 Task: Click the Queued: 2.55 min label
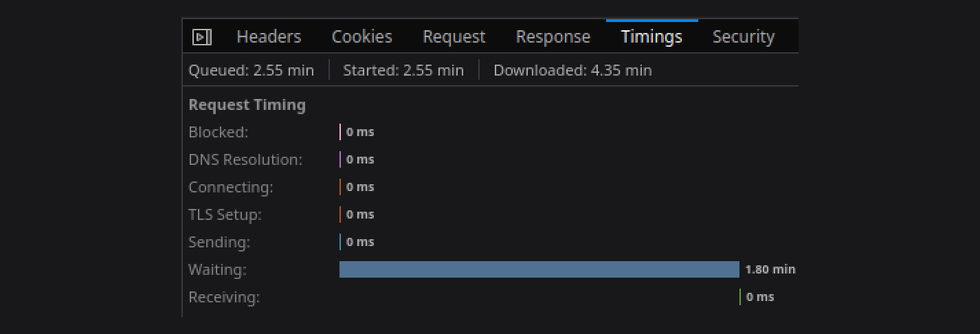(252, 70)
